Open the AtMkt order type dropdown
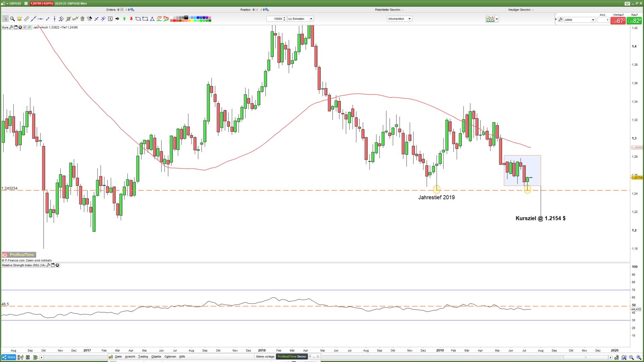This screenshot has width=644, height=362. (x=580, y=20)
